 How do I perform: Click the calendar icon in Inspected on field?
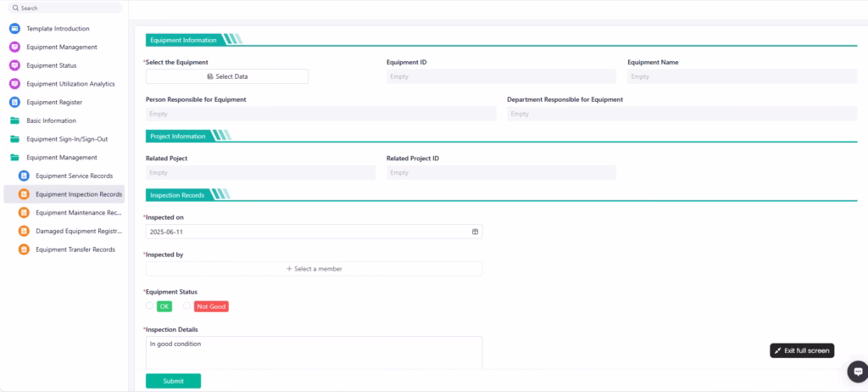[x=475, y=231]
